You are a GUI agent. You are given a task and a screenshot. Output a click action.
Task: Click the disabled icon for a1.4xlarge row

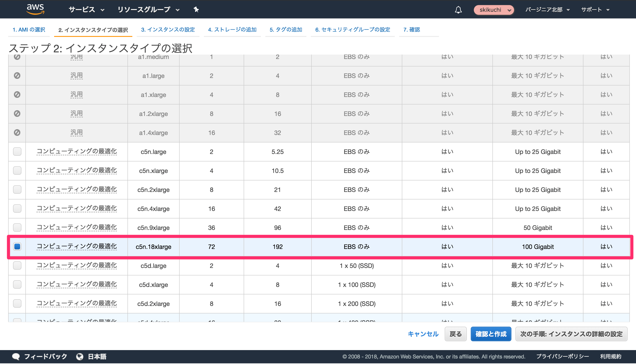(x=17, y=133)
